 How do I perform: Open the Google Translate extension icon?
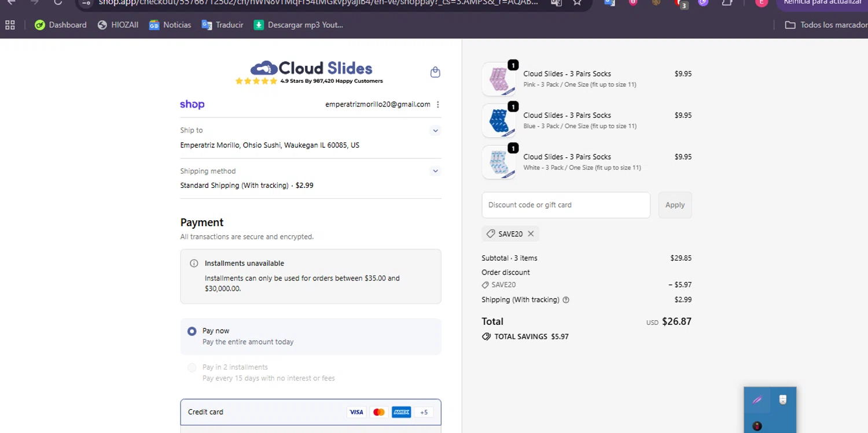pyautogui.click(x=609, y=2)
